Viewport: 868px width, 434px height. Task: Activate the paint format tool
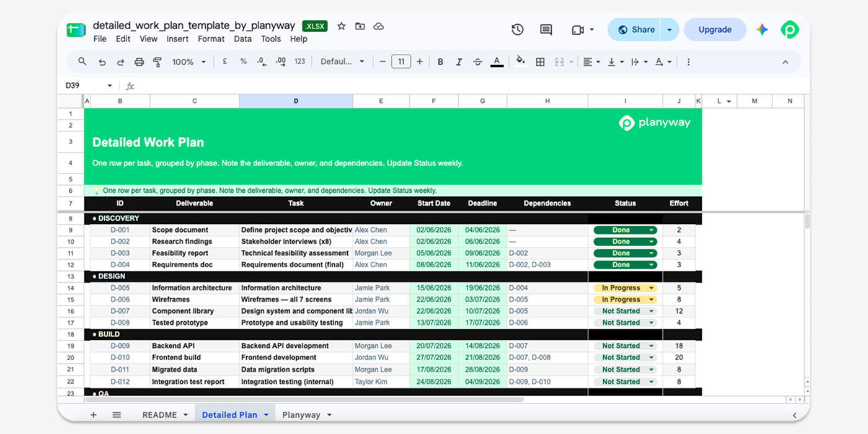157,62
